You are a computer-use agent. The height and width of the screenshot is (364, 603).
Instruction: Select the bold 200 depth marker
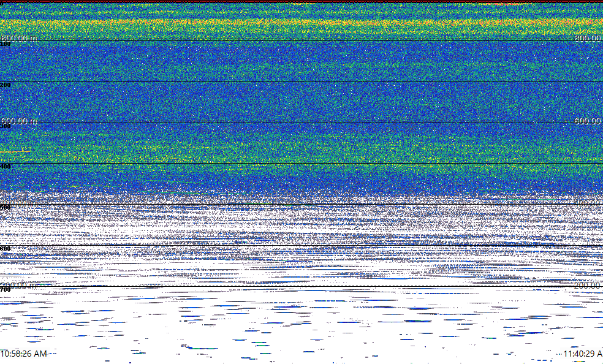pyautogui.click(x=6, y=85)
